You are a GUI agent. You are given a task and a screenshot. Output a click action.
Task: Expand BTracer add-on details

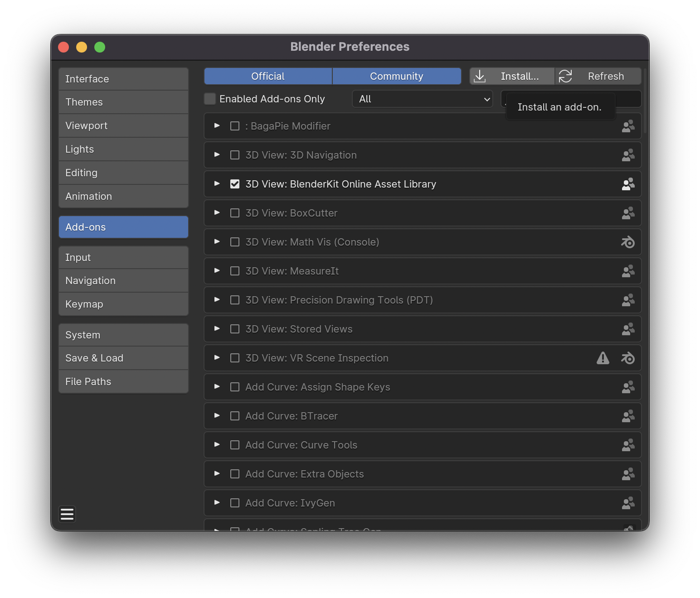click(217, 415)
